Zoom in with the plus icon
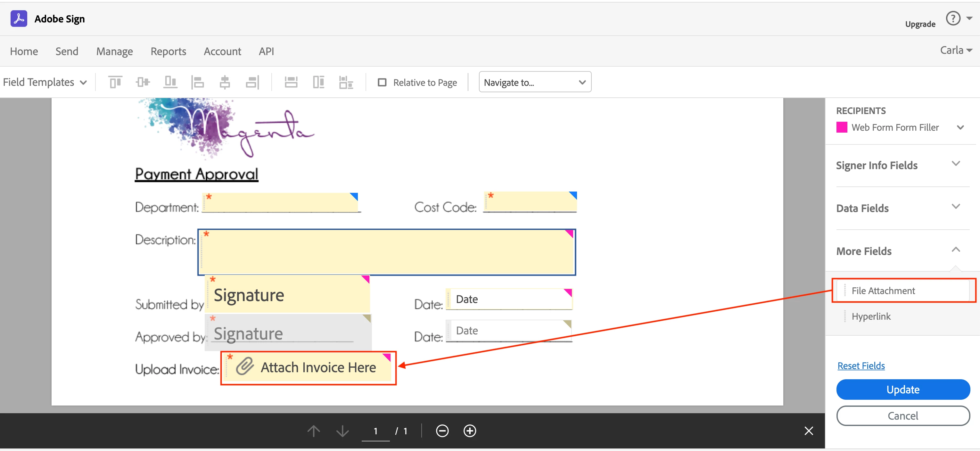 point(470,431)
